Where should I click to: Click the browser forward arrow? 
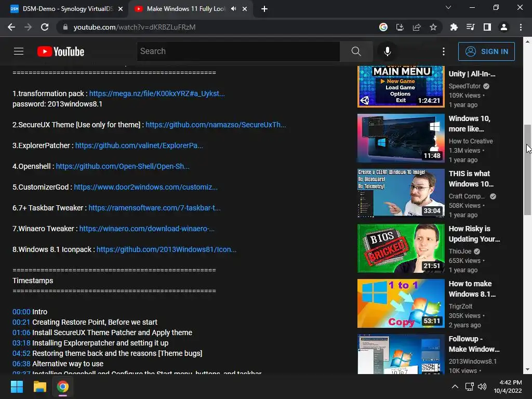click(x=28, y=27)
